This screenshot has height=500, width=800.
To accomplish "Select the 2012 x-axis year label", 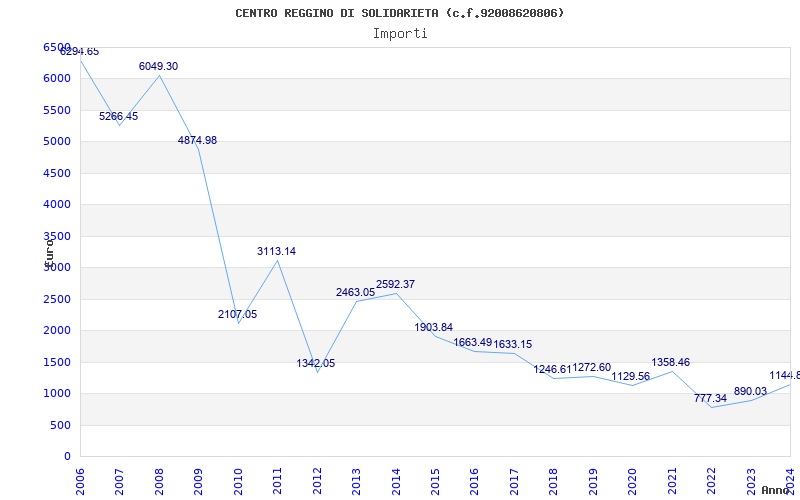I will pos(317,481).
